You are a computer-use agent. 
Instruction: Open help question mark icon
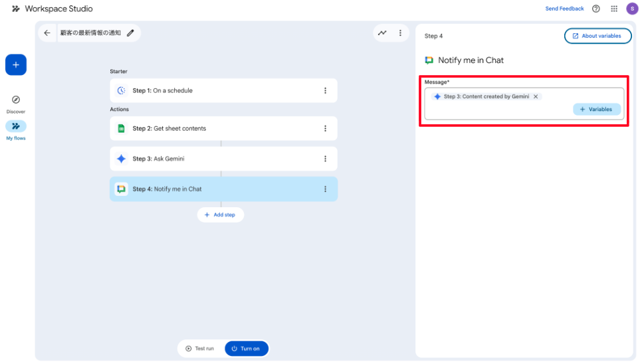pyautogui.click(x=595, y=9)
